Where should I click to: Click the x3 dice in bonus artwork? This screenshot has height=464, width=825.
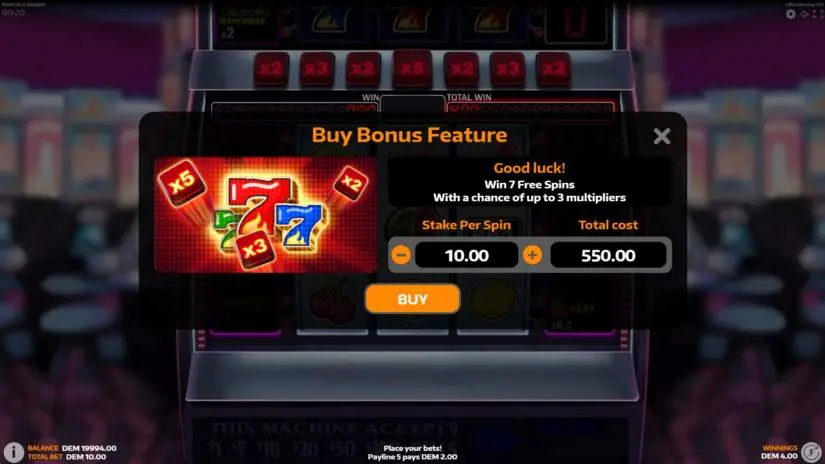255,249
